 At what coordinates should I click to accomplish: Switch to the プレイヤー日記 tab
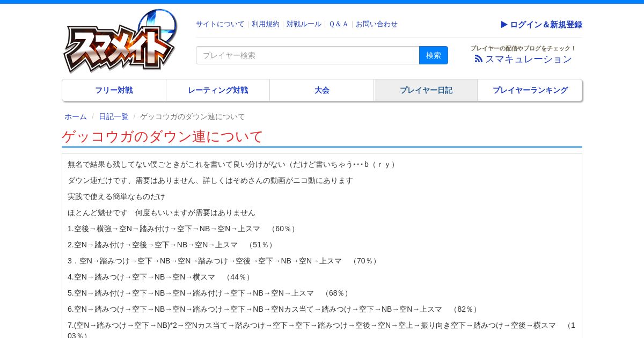(426, 90)
